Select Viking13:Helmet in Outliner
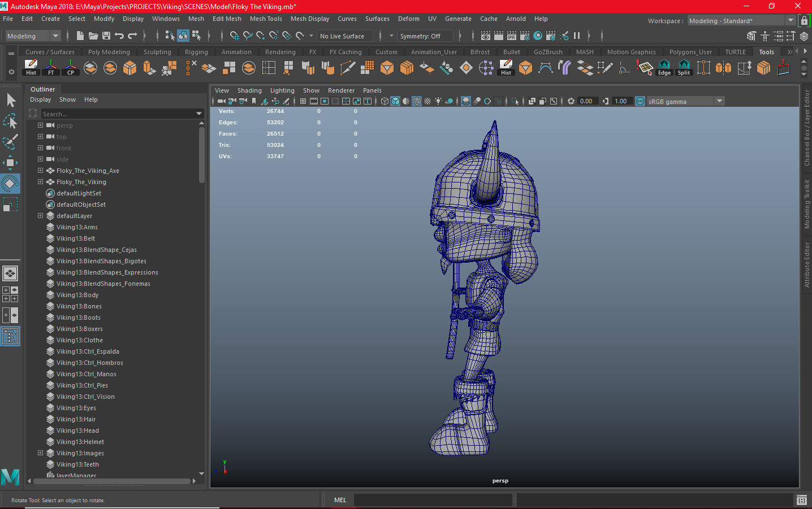This screenshot has width=812, height=509. 80,442
